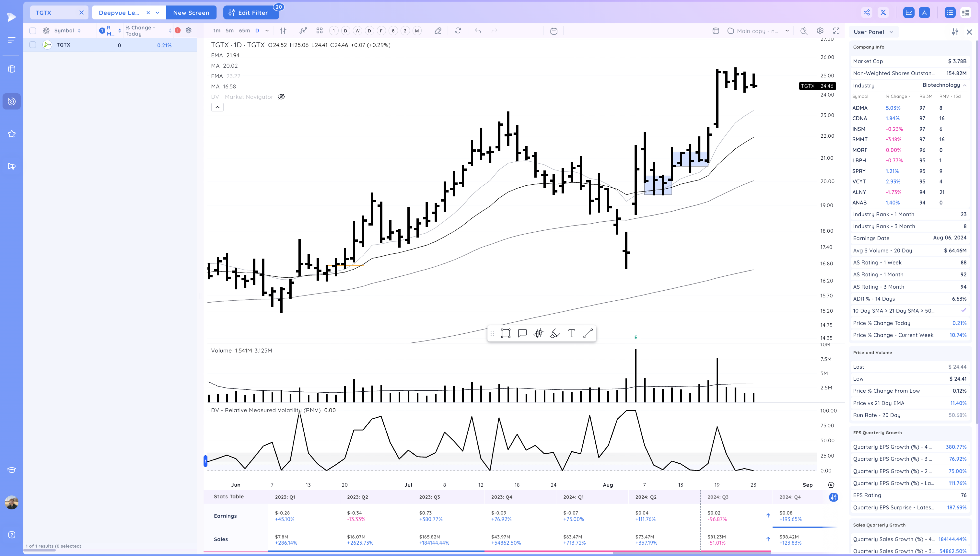Open the chart timeframe dropdown next to D
The height and width of the screenshot is (556, 980).
point(267,31)
